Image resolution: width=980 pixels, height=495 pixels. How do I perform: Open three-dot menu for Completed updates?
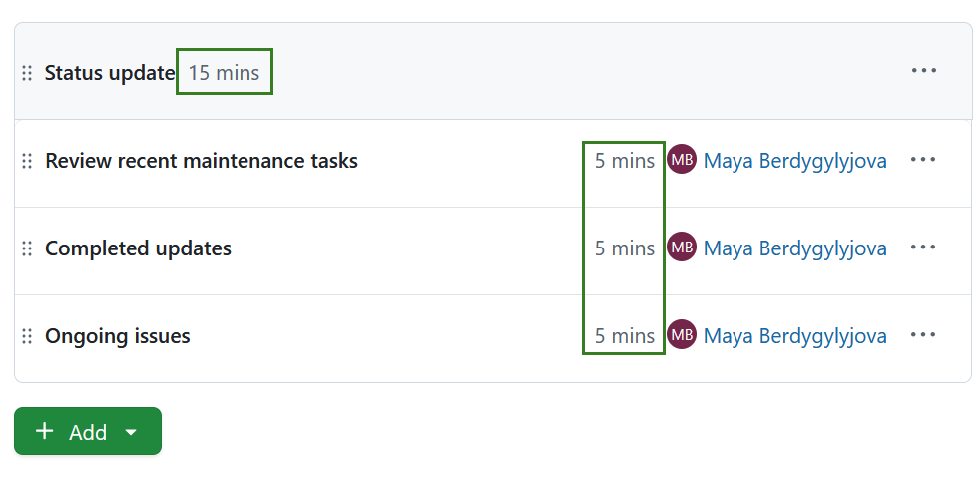pos(923,247)
